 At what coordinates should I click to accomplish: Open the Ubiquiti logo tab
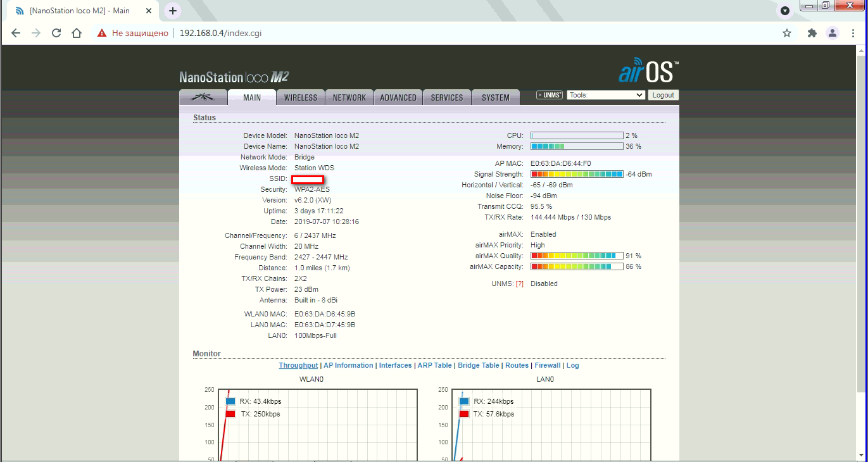click(203, 97)
